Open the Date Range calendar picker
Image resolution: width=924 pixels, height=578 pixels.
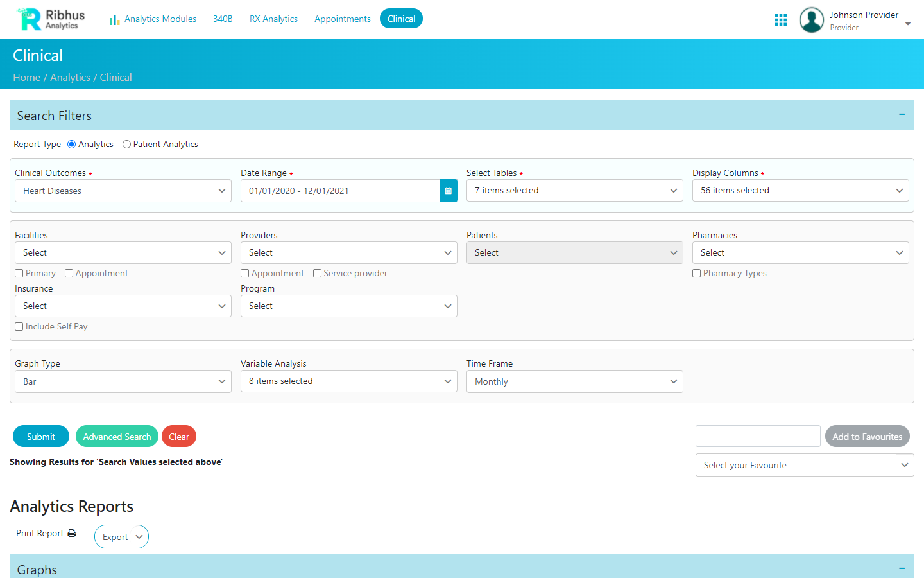(448, 191)
